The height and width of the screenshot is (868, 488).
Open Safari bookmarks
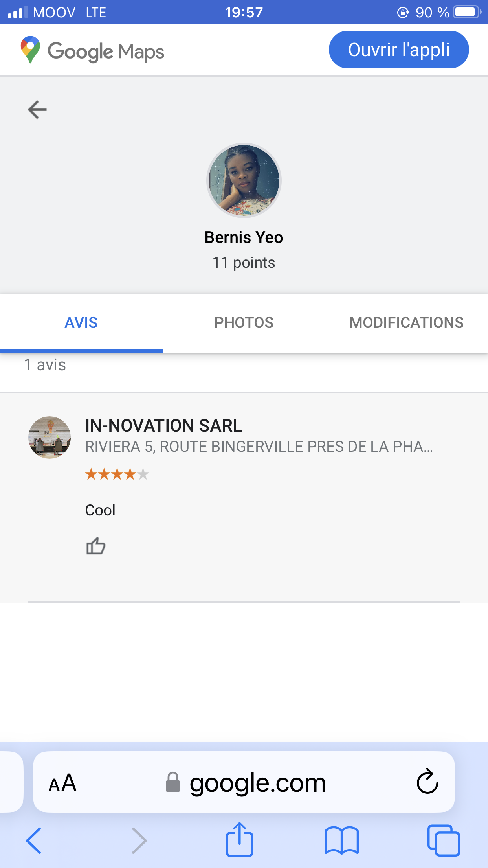point(341,840)
